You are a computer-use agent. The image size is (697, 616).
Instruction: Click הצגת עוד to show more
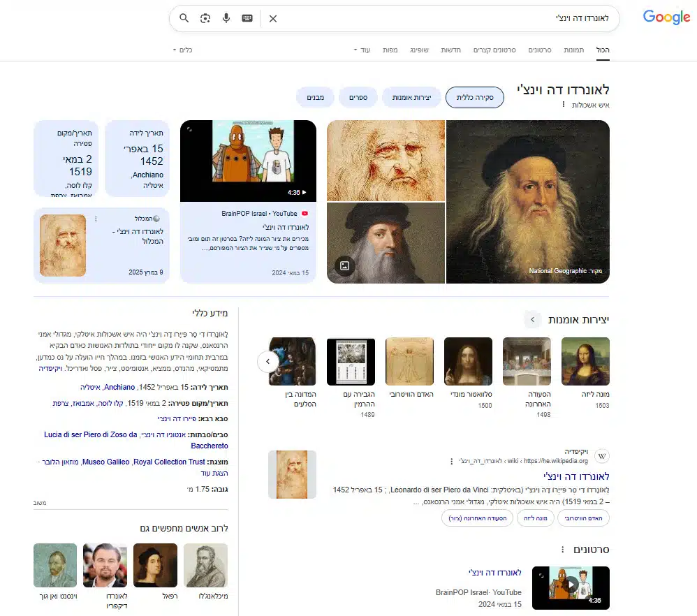[214, 473]
